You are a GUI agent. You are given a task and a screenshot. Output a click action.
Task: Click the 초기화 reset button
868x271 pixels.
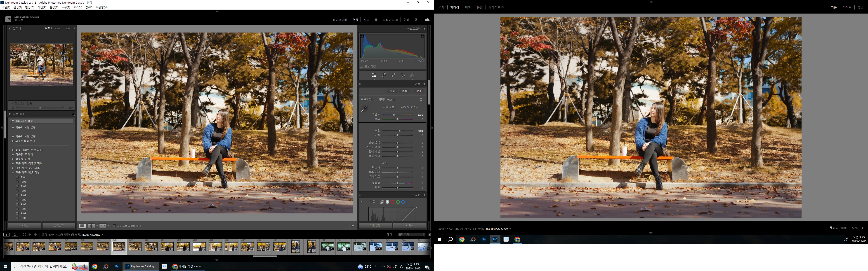409,226
